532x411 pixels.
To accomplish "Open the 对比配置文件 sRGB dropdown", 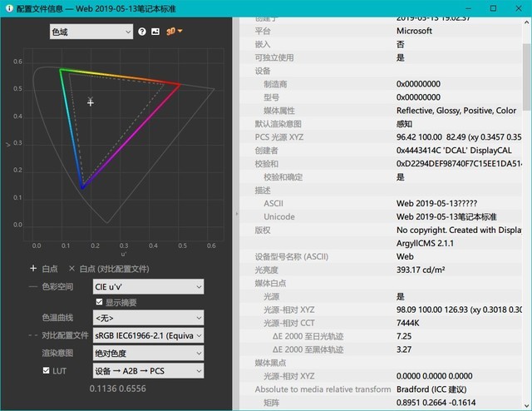I will (x=147, y=335).
